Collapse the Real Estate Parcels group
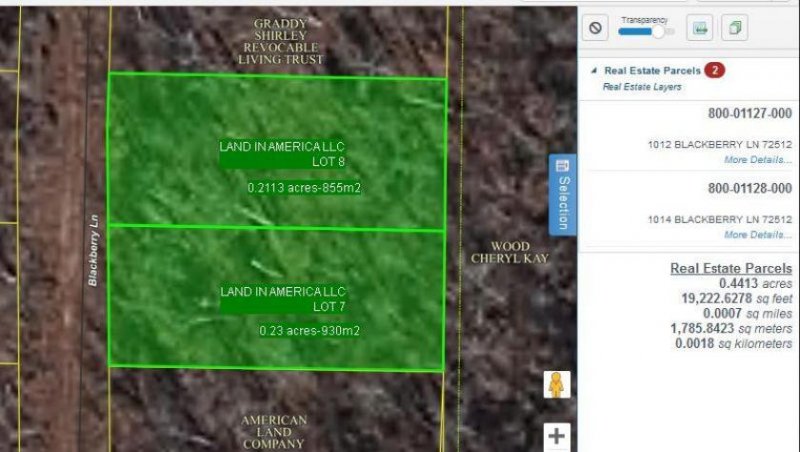 point(594,71)
